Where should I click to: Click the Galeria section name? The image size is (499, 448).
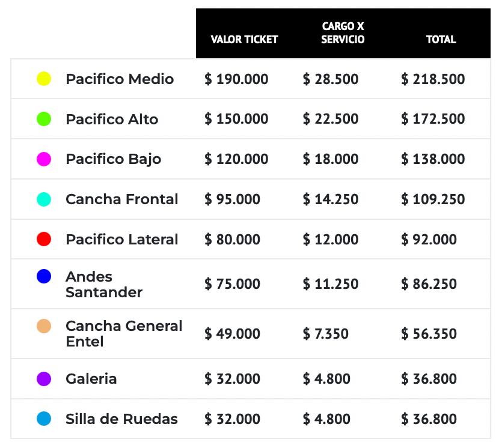(x=91, y=379)
